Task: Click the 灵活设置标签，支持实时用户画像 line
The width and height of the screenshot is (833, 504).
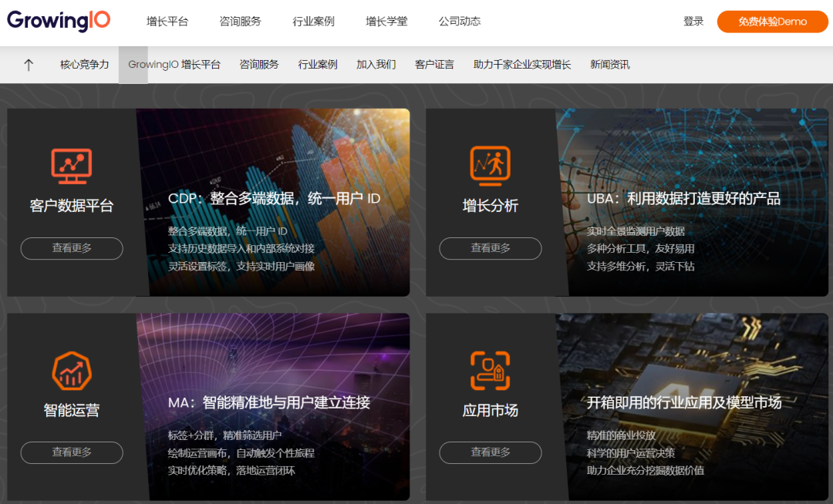Action: [241, 267]
